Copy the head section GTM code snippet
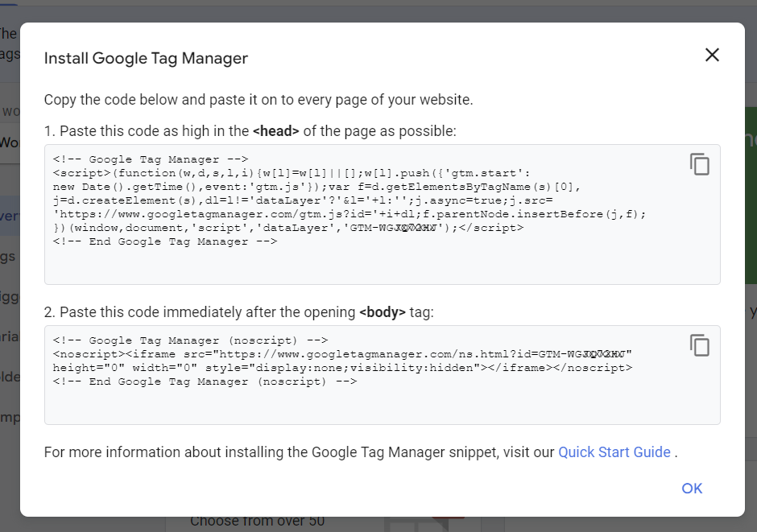 coord(700,164)
